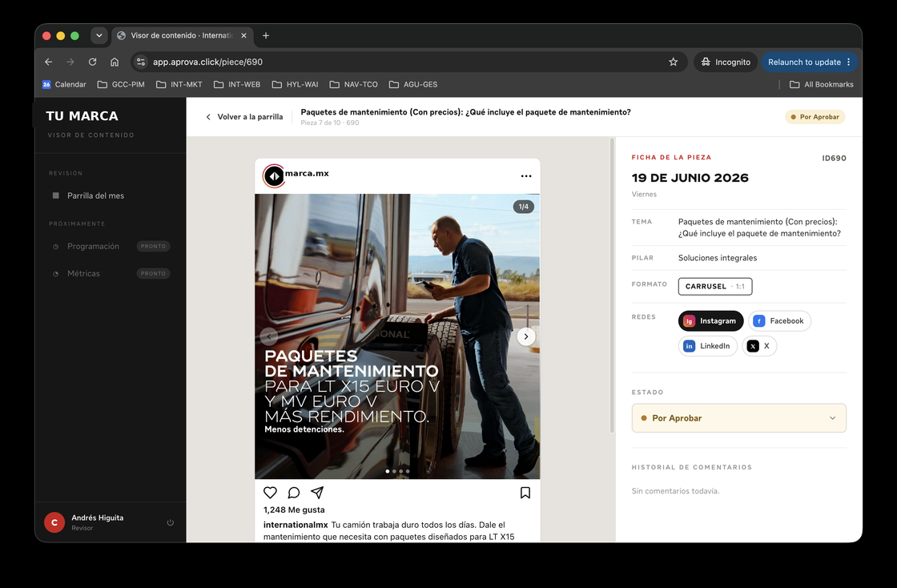
Task: Share post with paper plane icon
Action: (x=317, y=493)
